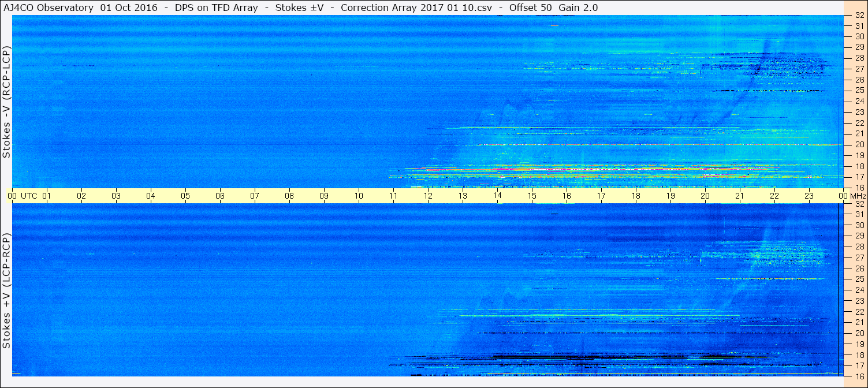This screenshot has height=388, width=868.
Task: Select the 04 hour tick on time axis
Action: [x=151, y=196]
